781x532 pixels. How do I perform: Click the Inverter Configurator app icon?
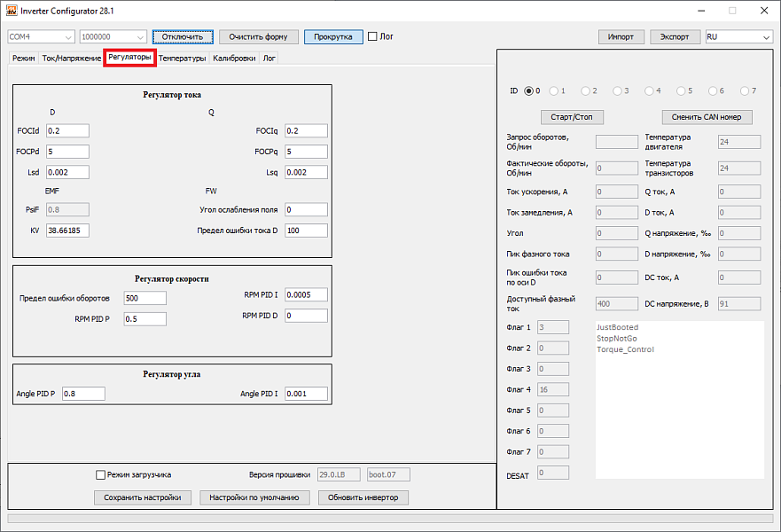(x=12, y=11)
